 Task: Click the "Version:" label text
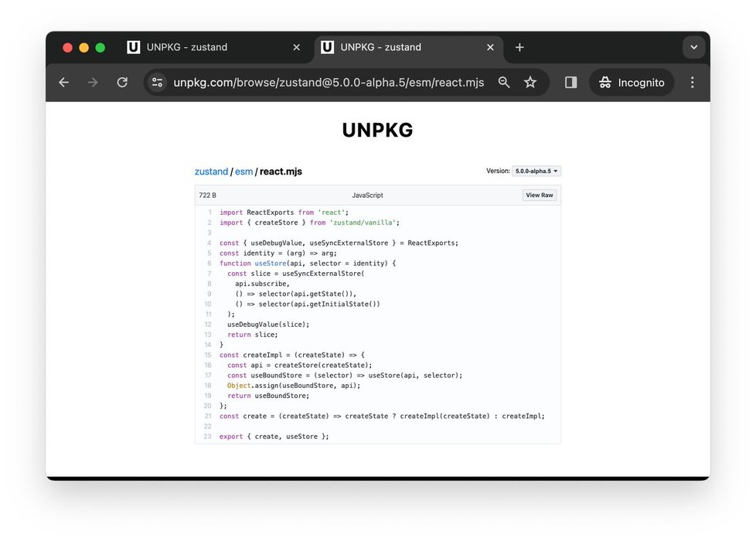coord(498,171)
